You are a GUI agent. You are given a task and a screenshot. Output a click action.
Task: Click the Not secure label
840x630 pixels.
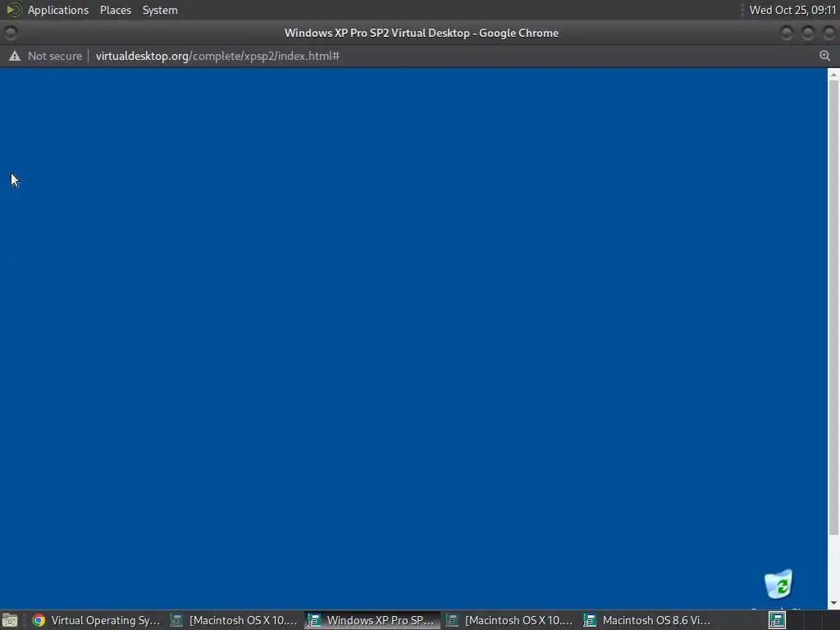coord(55,56)
